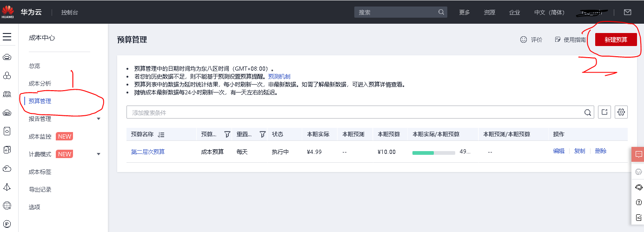Click the headset customer service floating icon
This screenshot has width=644, height=232.
pyautogui.click(x=638, y=187)
